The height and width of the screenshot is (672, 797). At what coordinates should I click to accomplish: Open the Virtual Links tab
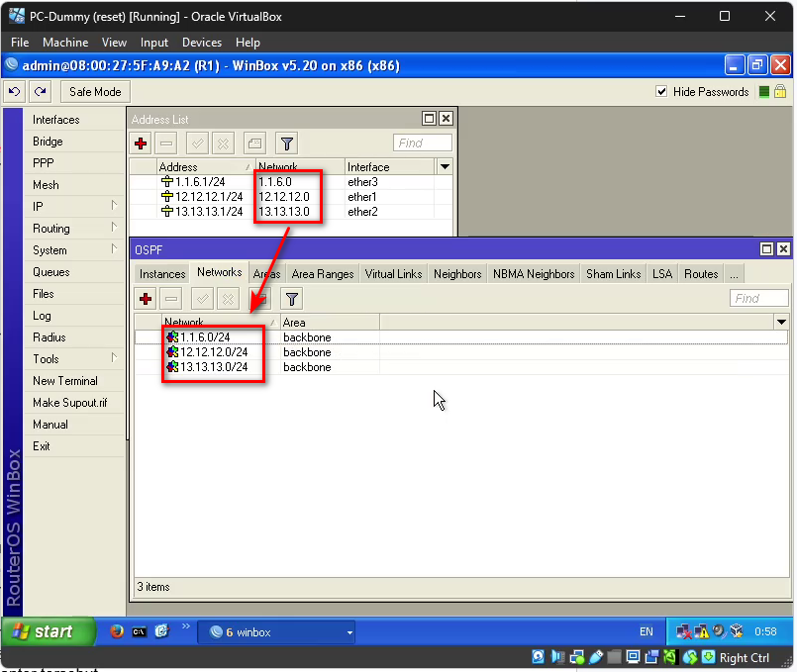393,274
